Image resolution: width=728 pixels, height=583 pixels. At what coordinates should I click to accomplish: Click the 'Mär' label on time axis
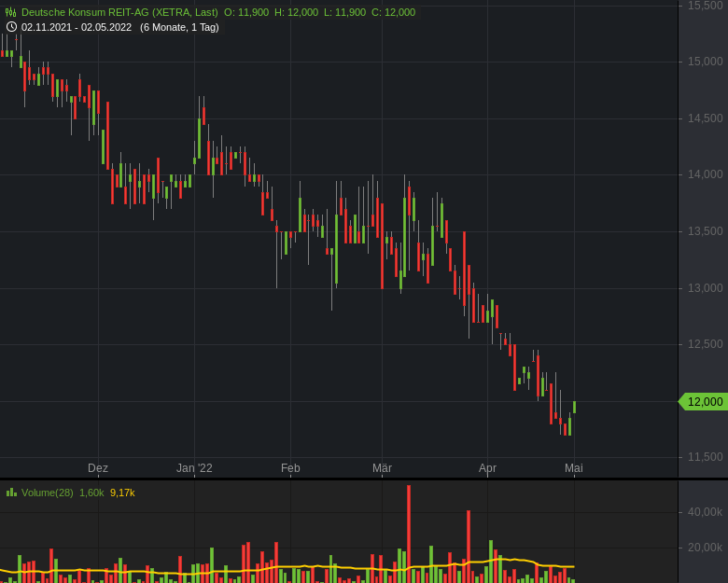pos(382,468)
